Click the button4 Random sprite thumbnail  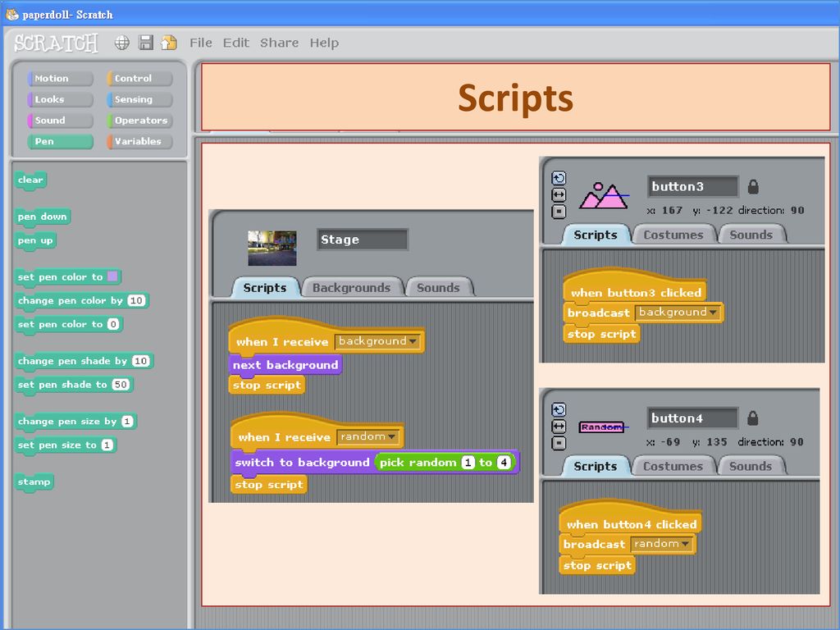pos(603,427)
